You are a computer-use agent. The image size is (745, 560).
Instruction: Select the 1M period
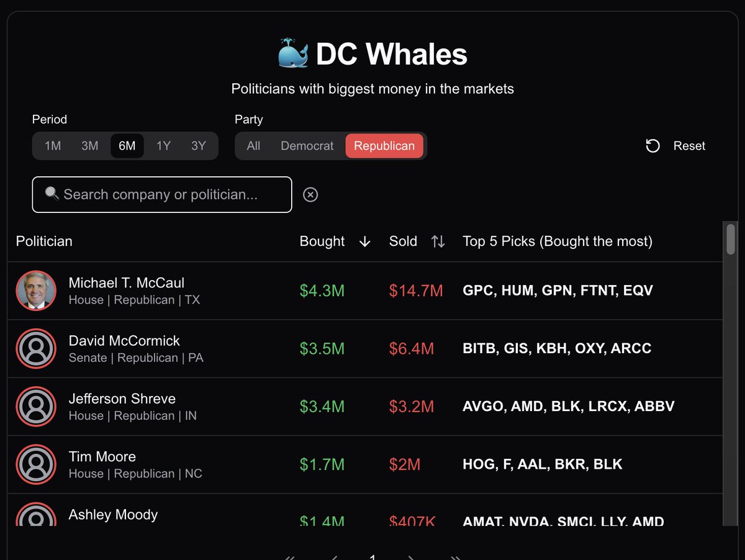[53, 146]
